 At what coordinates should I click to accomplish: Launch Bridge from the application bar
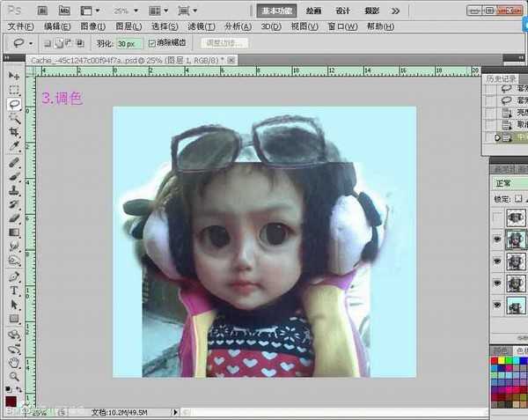[x=40, y=11]
